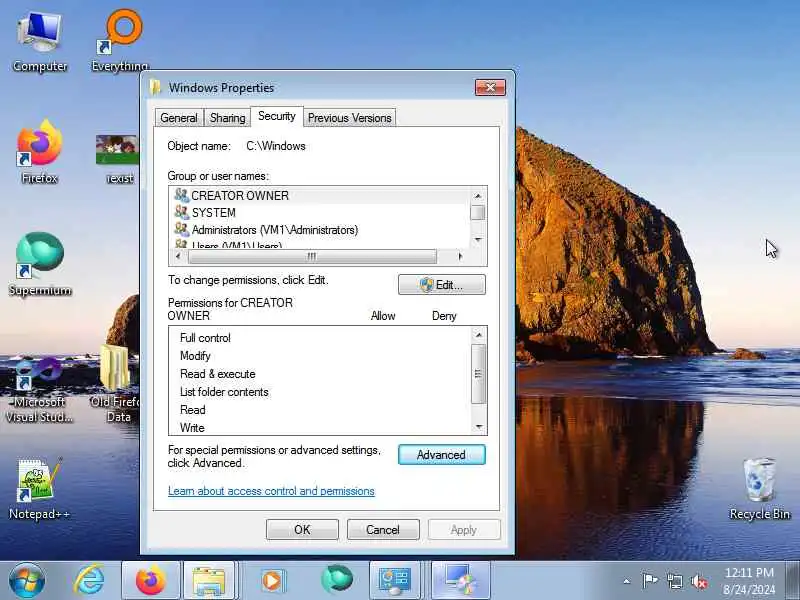Click the group list horizontal scroll left arrow

[178, 256]
